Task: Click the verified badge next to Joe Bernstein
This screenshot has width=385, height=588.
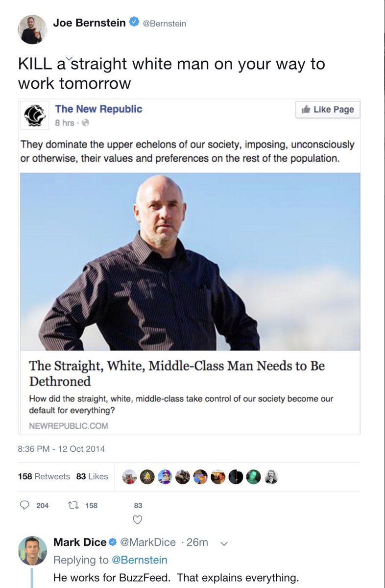Action: [x=133, y=22]
